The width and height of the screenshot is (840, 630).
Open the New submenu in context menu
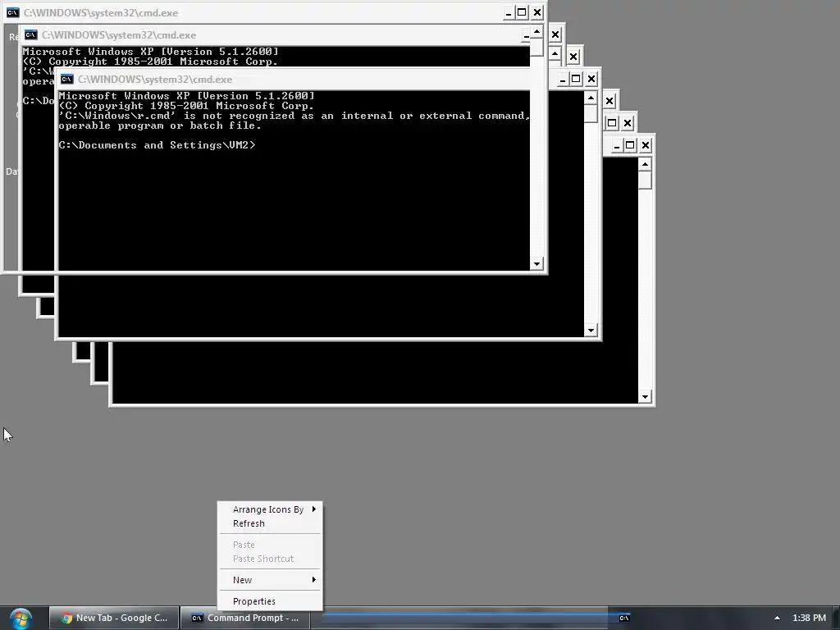tap(270, 580)
